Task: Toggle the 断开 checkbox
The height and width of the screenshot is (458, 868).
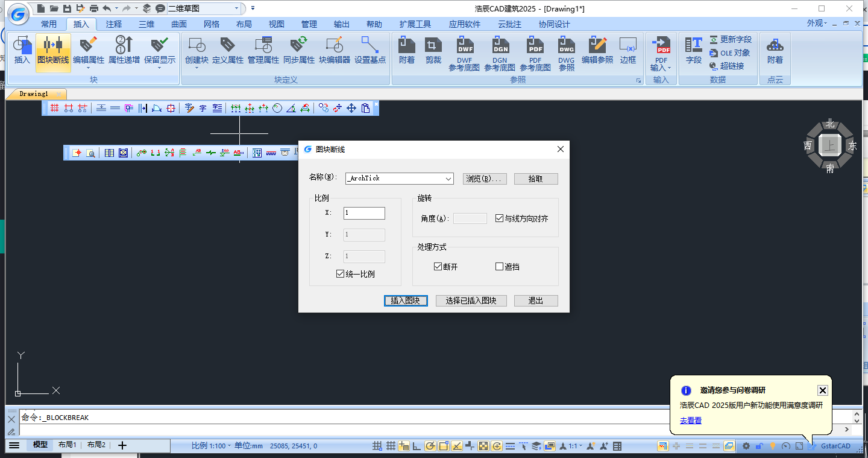Action: pos(438,266)
